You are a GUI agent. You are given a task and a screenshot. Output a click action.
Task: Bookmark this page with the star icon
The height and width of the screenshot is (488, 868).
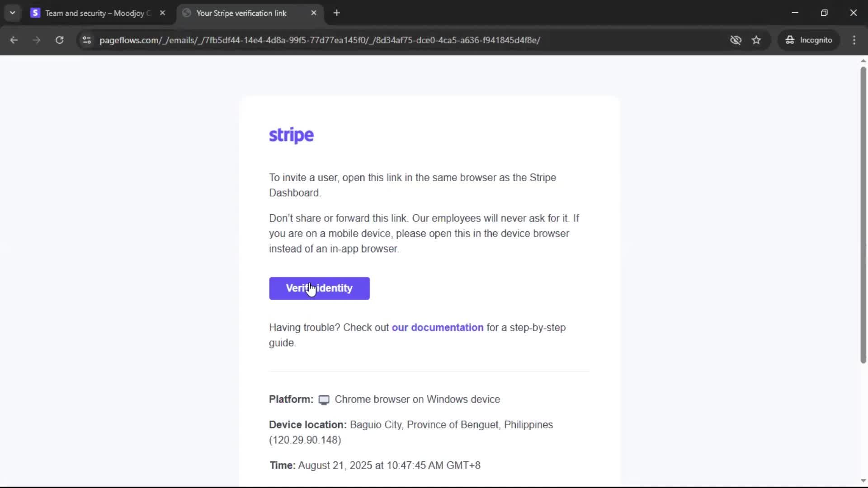pos(756,40)
